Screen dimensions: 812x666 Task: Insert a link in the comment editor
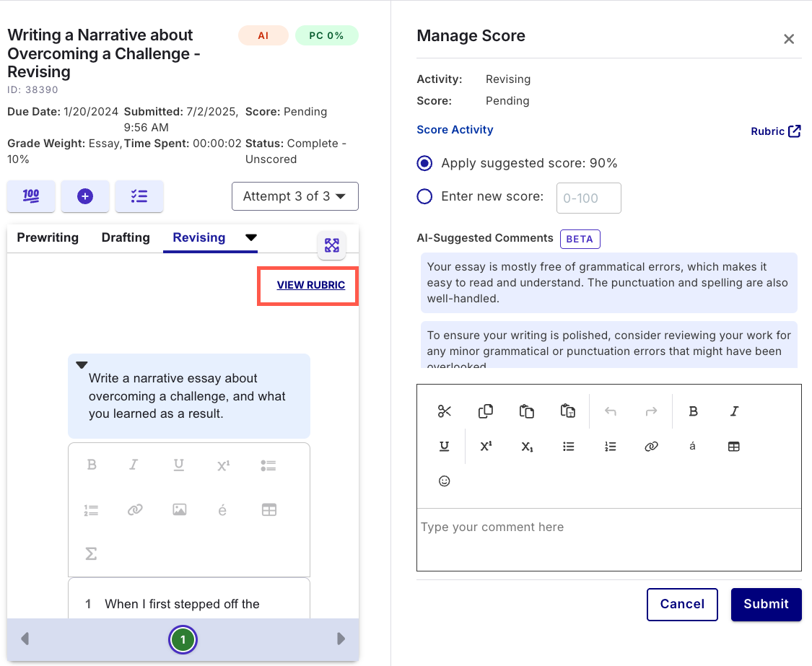tap(651, 447)
